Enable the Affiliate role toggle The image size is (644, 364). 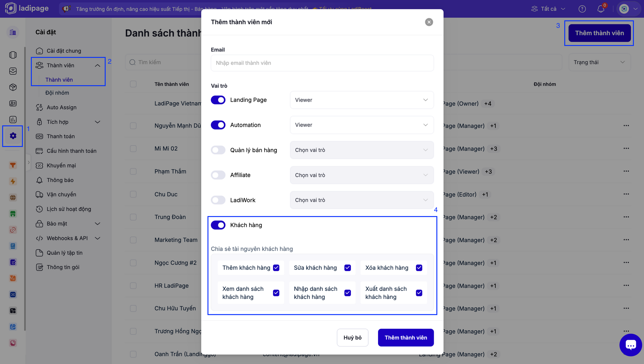coord(218,175)
